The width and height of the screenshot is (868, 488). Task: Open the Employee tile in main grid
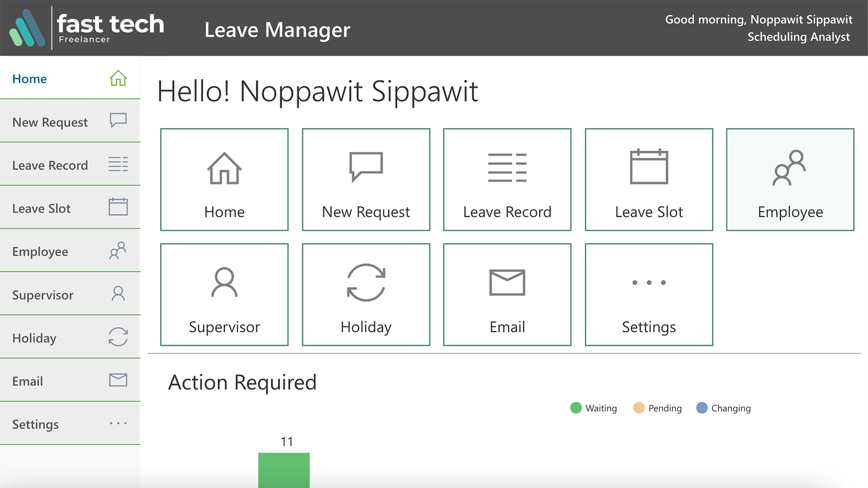tap(789, 180)
